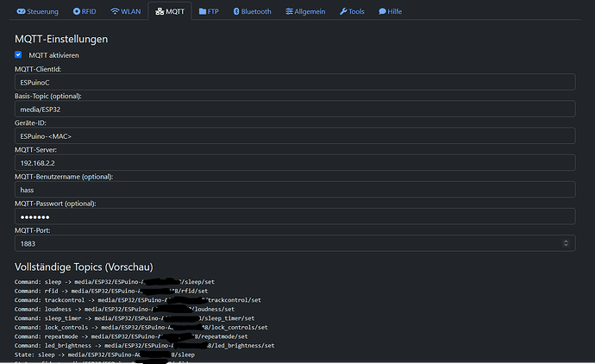595x364 pixels.
Task: Uncheck the MQTT aktivieren checkbox
Action: point(19,54)
